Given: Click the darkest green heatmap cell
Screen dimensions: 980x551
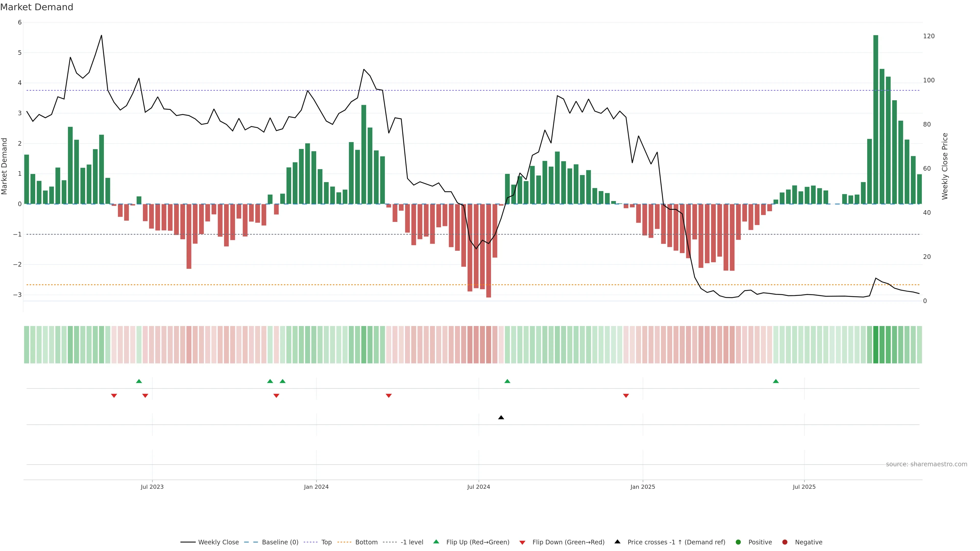Looking at the screenshot, I should pos(875,345).
